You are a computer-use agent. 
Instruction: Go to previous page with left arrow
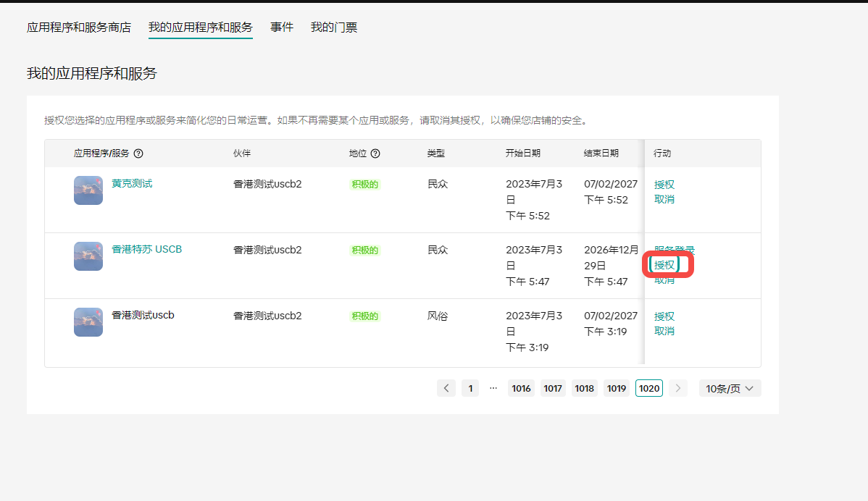[x=446, y=388]
